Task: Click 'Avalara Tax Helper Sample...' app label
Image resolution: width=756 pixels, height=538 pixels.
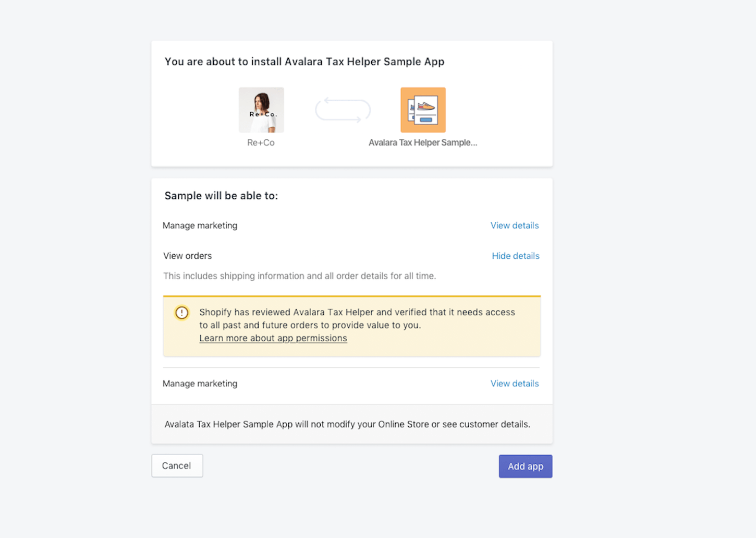Action: (423, 142)
